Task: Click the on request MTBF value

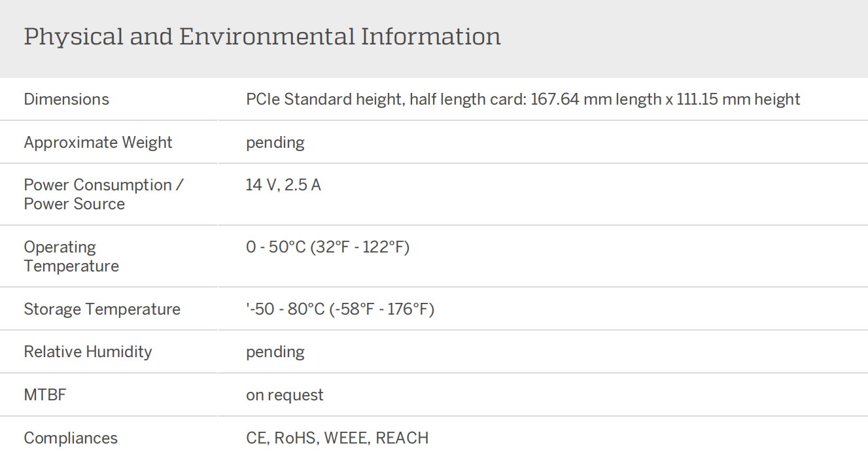Action: 285,395
